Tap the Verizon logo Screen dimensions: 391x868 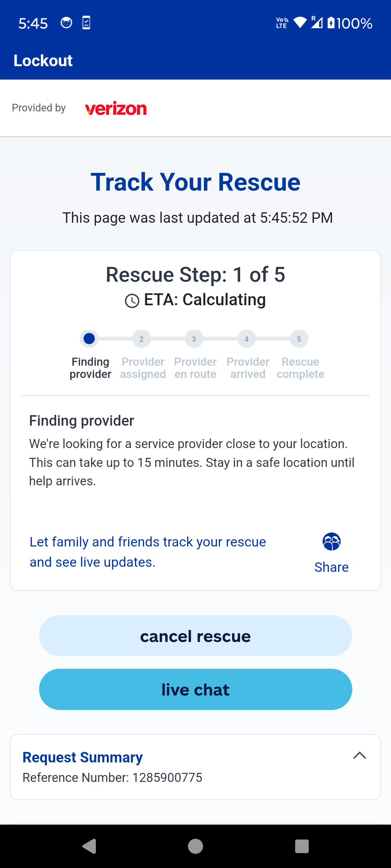116,109
